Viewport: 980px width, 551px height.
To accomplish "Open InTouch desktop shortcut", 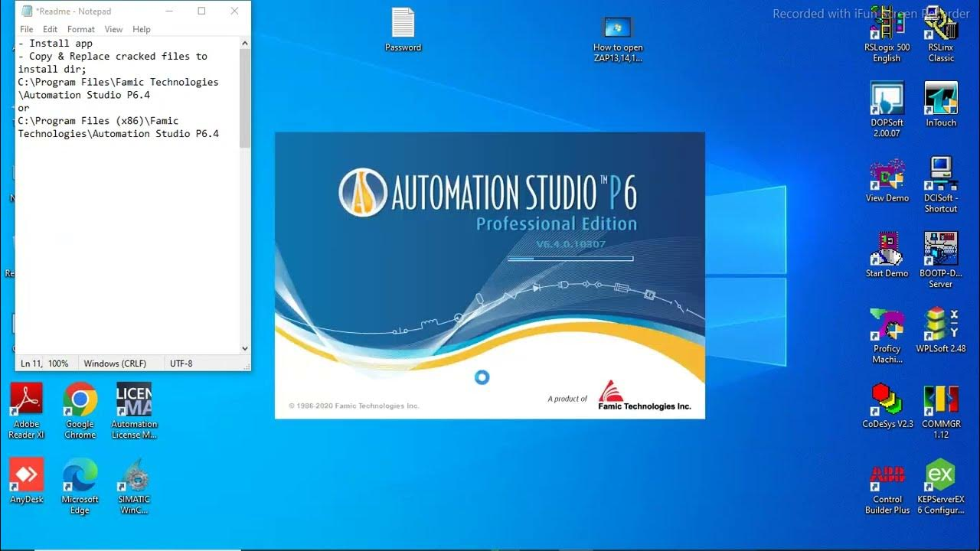I will point(941,104).
